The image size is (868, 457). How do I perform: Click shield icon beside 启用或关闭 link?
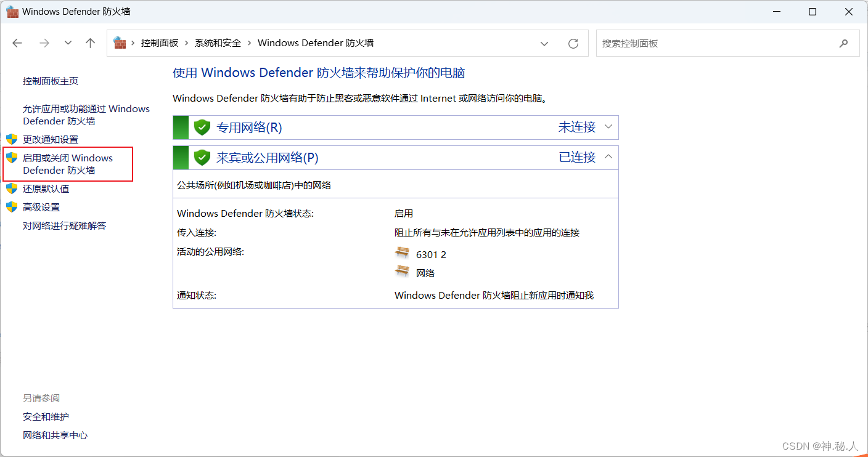[x=12, y=158]
